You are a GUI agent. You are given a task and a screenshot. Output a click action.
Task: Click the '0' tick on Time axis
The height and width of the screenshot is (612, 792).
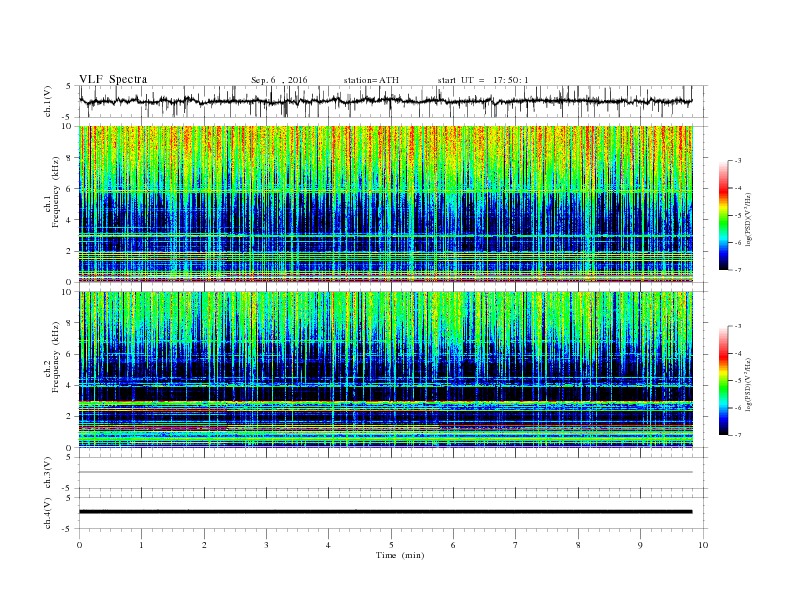(x=79, y=545)
